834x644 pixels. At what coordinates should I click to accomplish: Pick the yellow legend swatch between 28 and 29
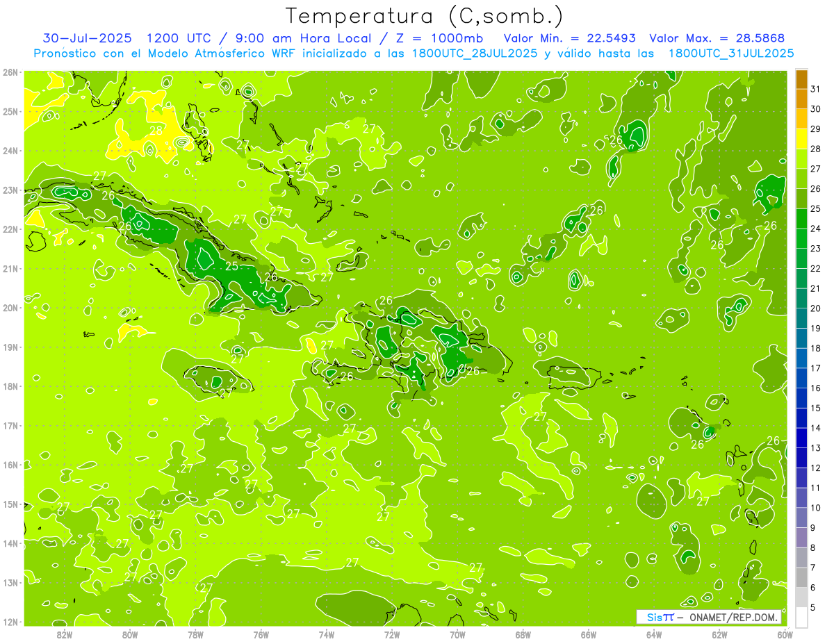click(x=801, y=139)
